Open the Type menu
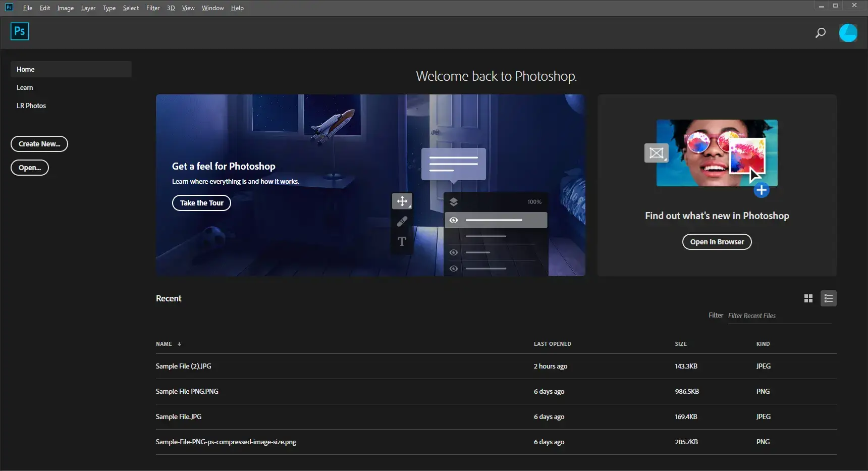This screenshot has height=471, width=868. pyautogui.click(x=109, y=8)
